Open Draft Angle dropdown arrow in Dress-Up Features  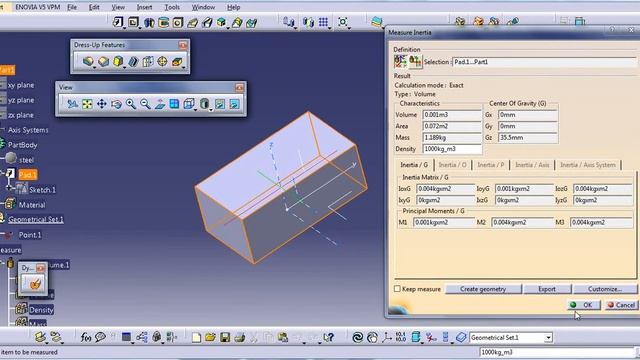124,67
